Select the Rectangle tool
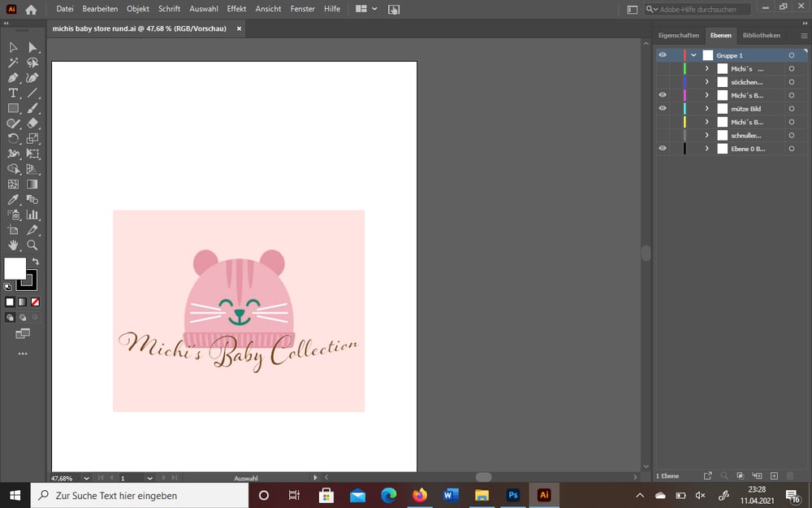This screenshot has height=508, width=812. (x=13, y=108)
